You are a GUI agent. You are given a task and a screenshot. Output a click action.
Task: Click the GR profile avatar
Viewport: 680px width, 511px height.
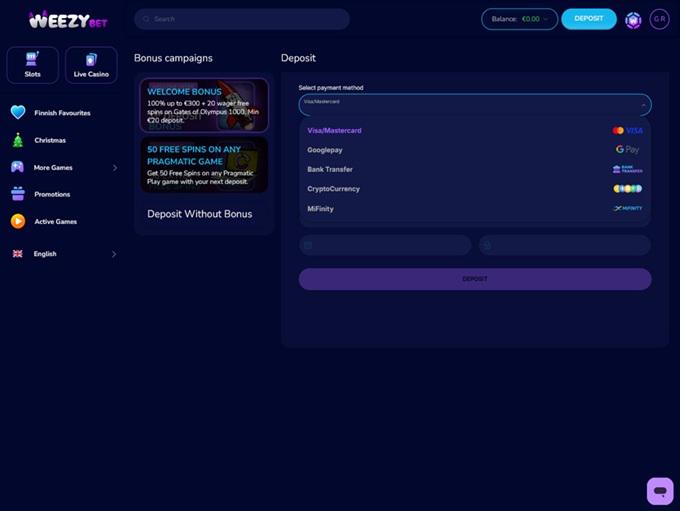click(659, 19)
